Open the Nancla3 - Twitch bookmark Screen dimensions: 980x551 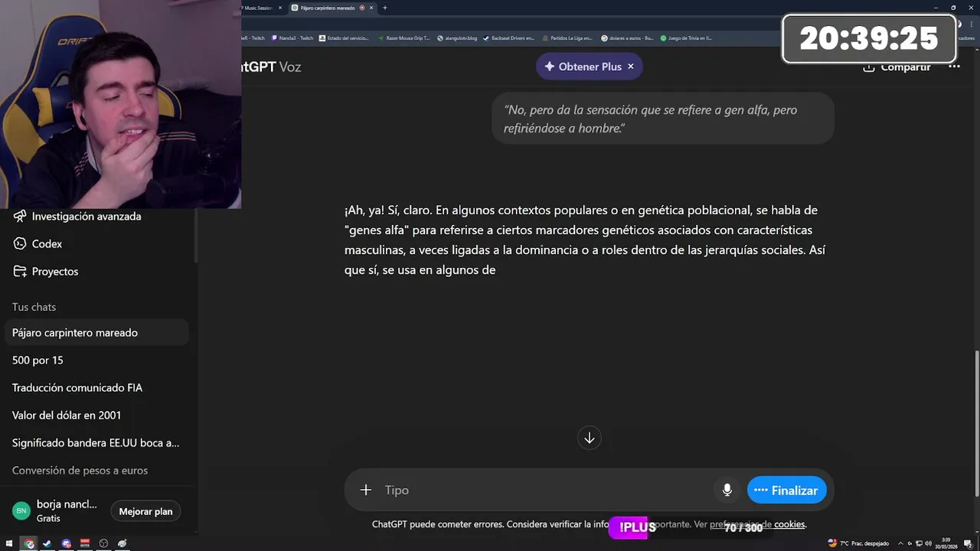pyautogui.click(x=292, y=37)
